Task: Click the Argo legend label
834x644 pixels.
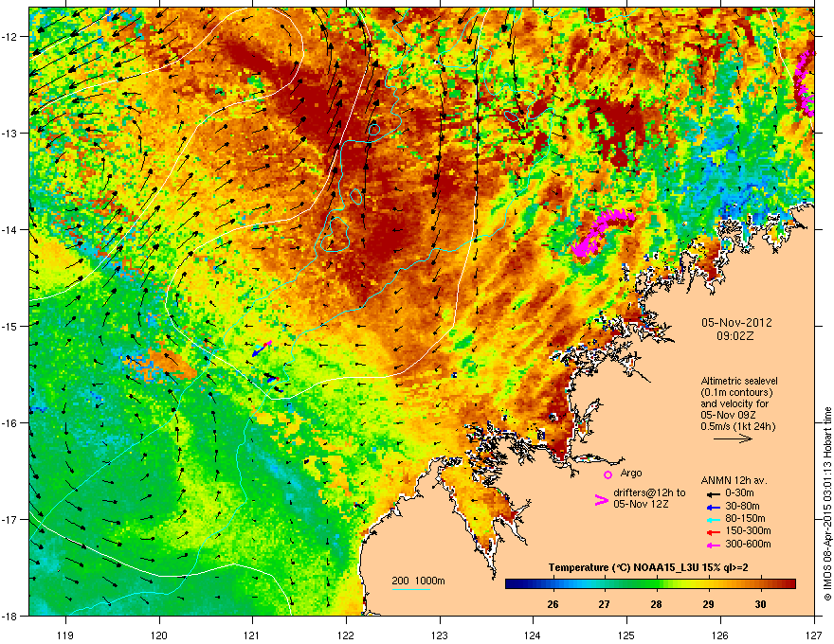Action: 631,473
